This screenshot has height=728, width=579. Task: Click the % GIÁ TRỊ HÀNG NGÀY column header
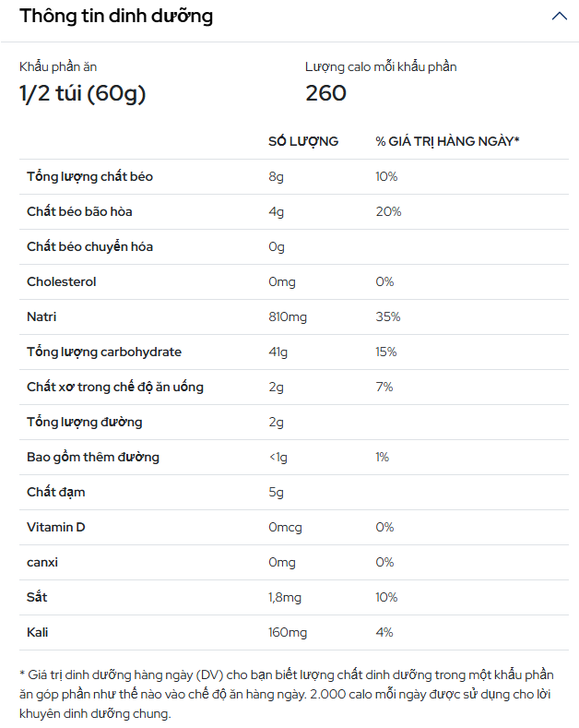447,141
